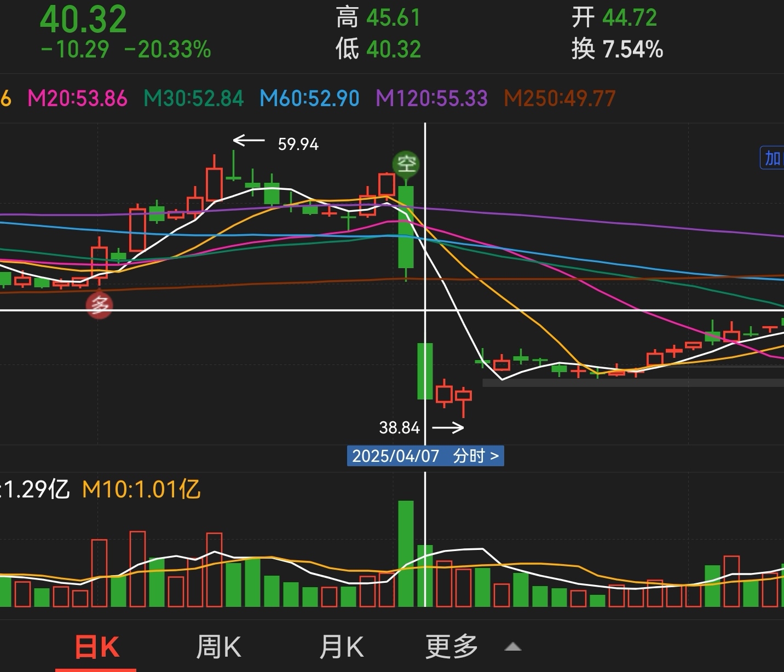Open the 更多 more chart periods menu
Viewport: 784px width, 672px height.
pyautogui.click(x=452, y=647)
